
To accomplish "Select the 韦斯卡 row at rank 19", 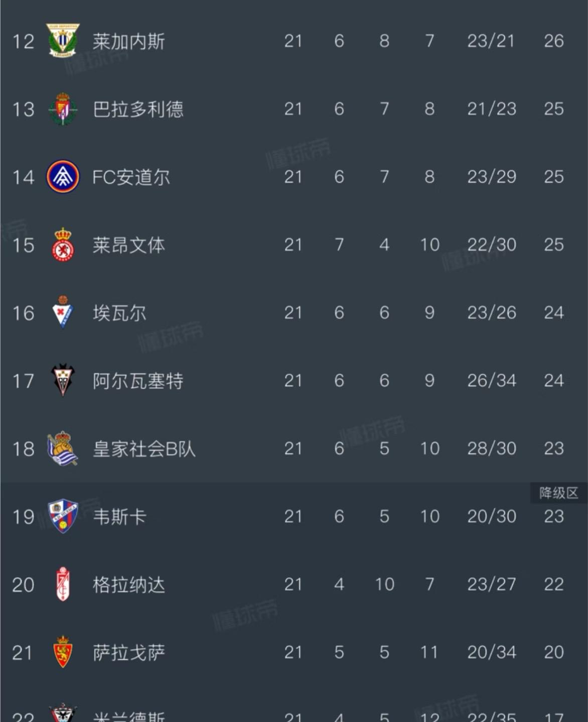I will [294, 517].
